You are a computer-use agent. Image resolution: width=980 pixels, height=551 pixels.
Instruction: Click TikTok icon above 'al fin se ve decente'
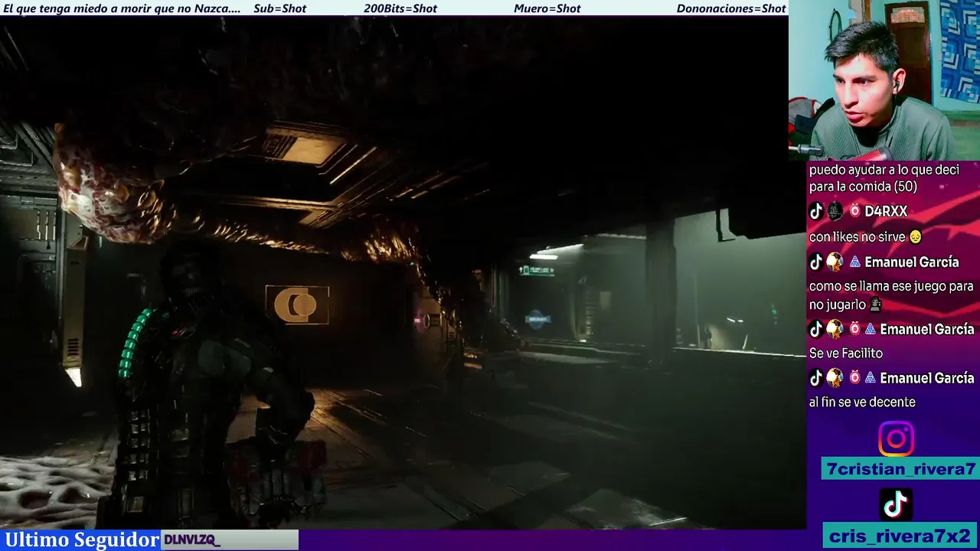816,378
